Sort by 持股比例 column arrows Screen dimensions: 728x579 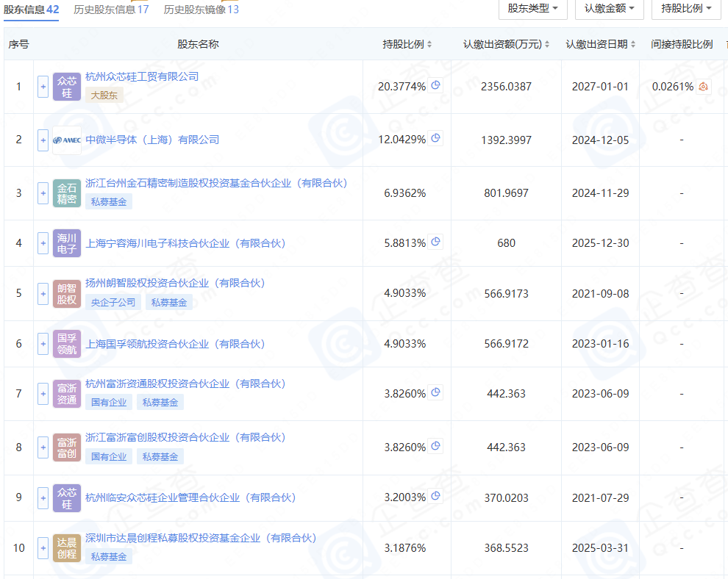429,44
